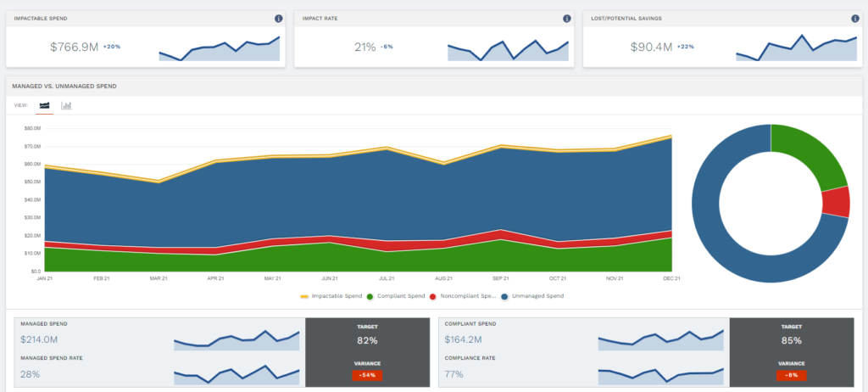Switch to the bar chart view
The height and width of the screenshot is (392, 868).
click(x=67, y=105)
